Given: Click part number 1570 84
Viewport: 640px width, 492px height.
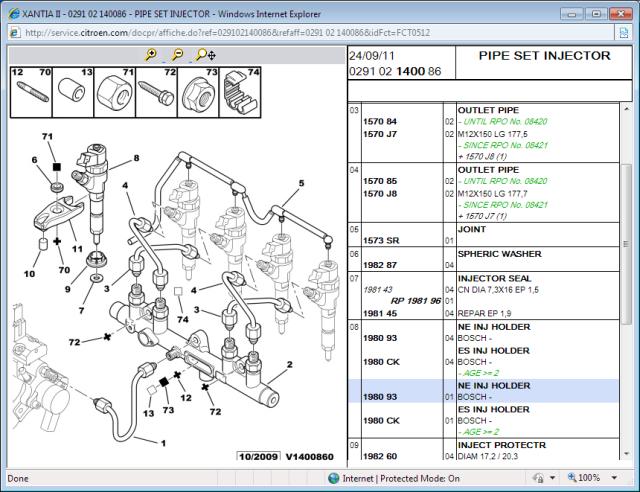Looking at the screenshot, I should [x=380, y=121].
